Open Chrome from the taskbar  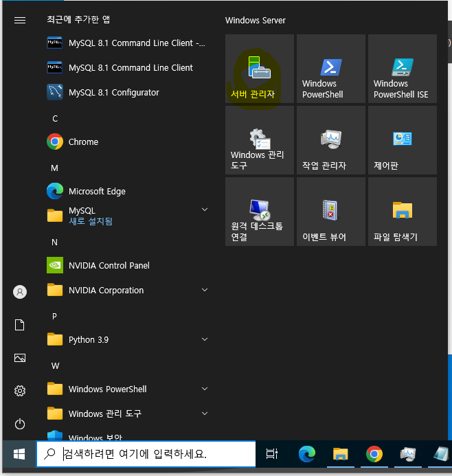coord(374,454)
